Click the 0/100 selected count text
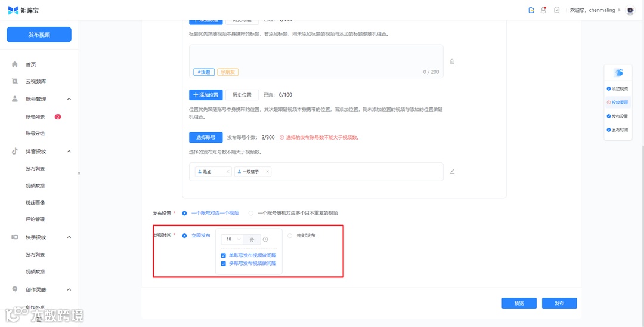The image size is (644, 327). [286, 95]
